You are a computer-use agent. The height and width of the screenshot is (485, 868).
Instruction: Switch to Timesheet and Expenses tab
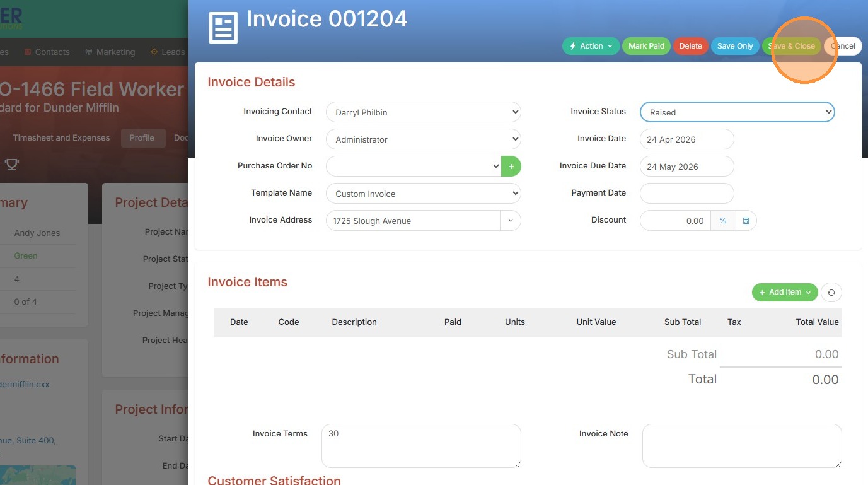(61, 137)
